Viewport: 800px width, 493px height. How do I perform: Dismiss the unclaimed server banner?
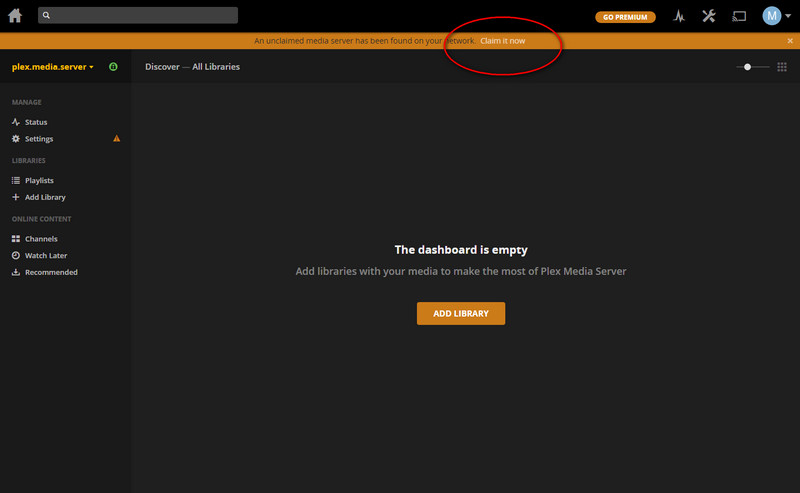tap(790, 41)
